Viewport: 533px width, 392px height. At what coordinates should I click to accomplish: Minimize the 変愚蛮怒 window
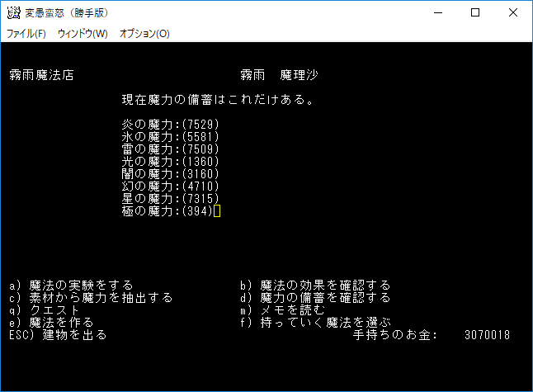[x=438, y=13]
